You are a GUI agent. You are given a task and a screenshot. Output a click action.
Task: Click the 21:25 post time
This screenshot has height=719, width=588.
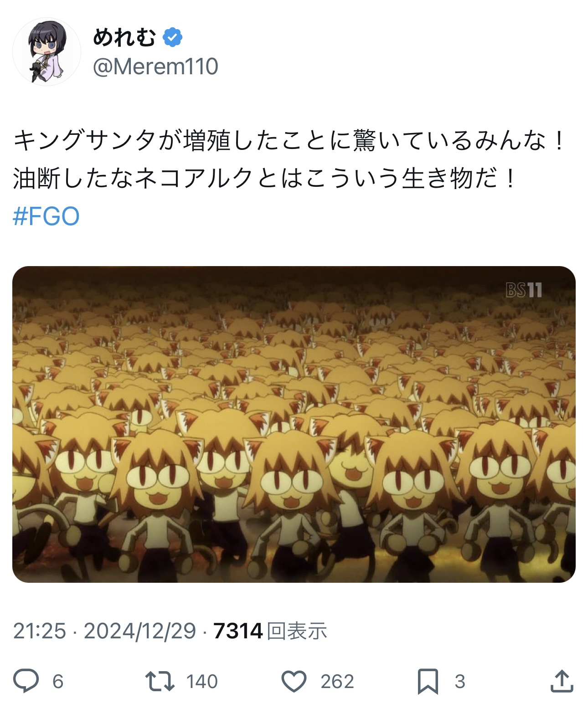pos(40,631)
